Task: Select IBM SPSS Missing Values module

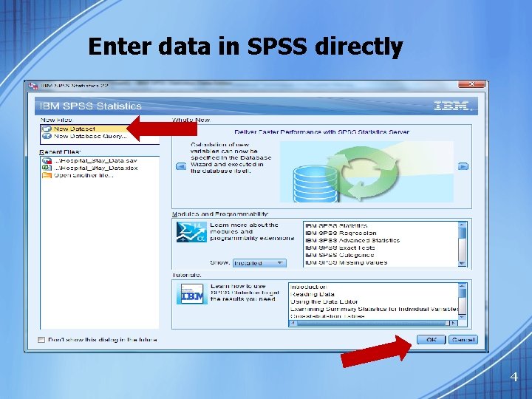Action: click(346, 262)
